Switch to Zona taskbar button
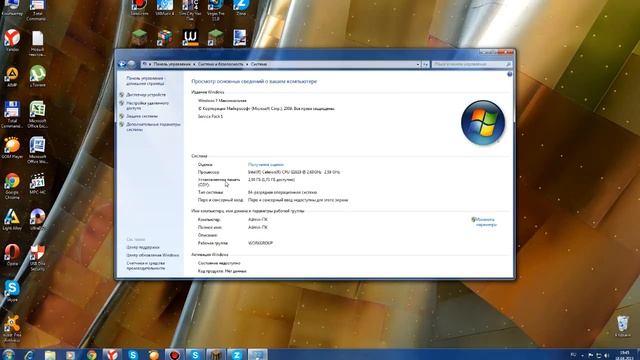The height and width of the screenshot is (360, 640). (237, 355)
